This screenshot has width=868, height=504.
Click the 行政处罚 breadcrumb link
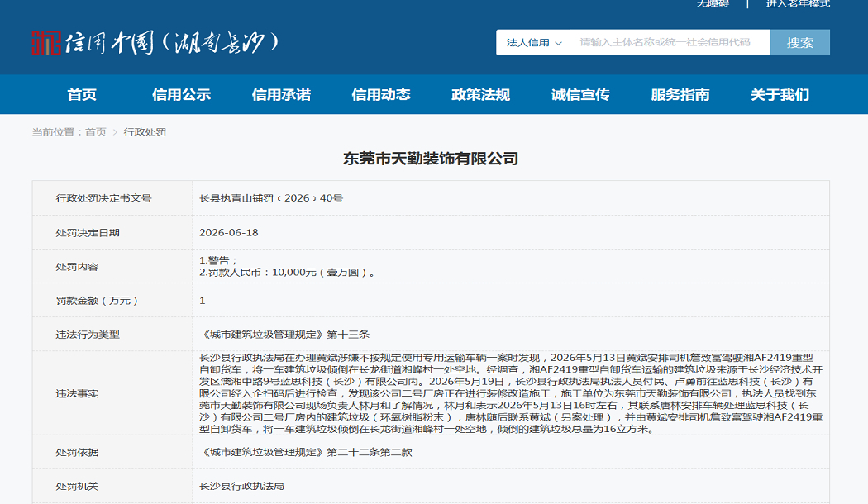click(x=145, y=132)
